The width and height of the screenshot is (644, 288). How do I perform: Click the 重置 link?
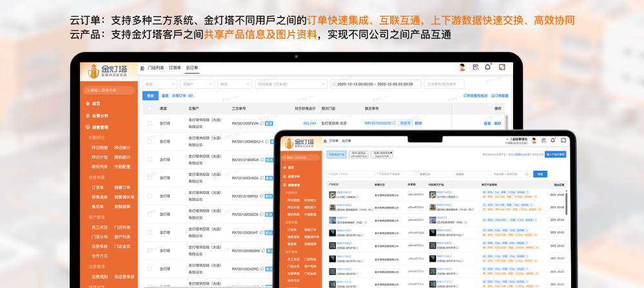pyautogui.click(x=165, y=95)
